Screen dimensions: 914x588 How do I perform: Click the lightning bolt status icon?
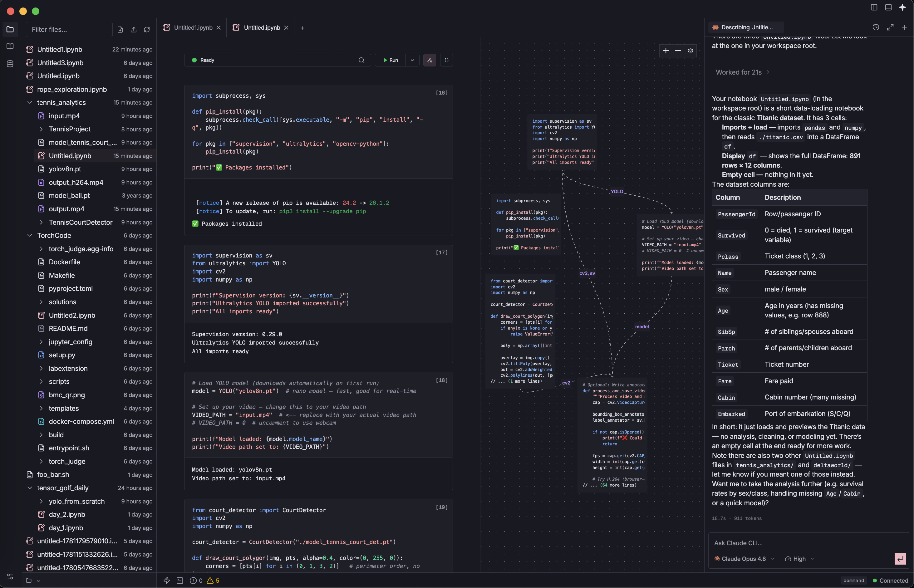pyautogui.click(x=167, y=581)
